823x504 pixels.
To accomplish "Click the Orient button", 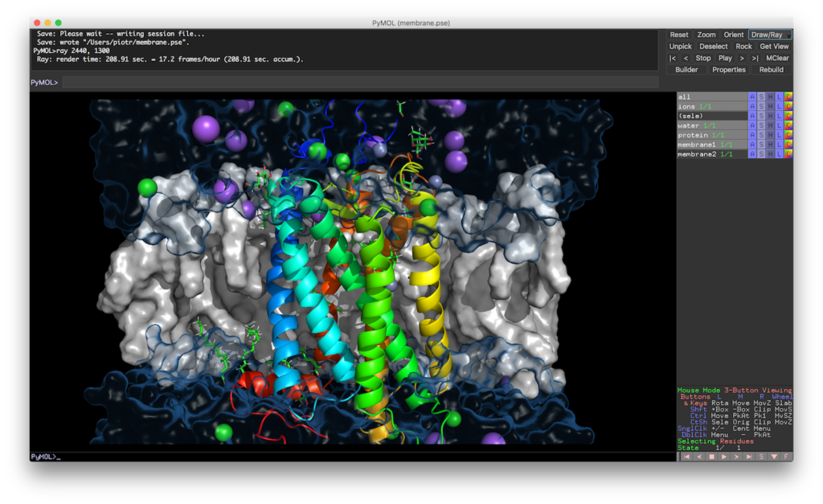I will pos(733,35).
